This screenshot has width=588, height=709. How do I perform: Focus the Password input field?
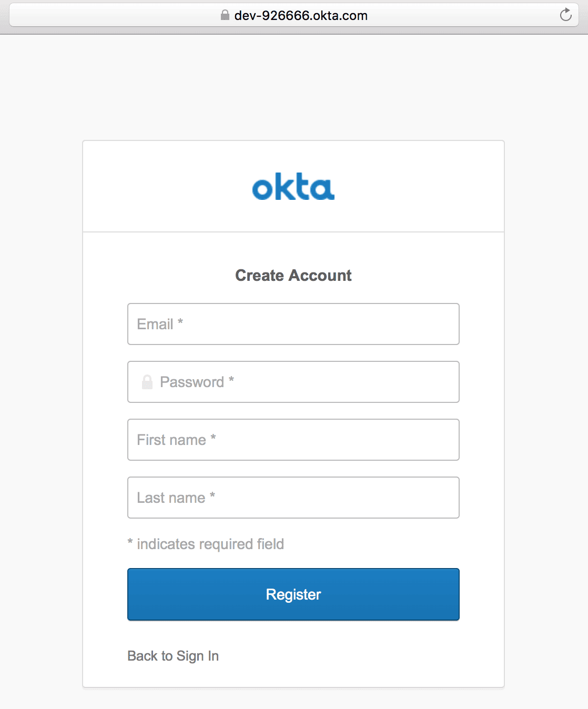[x=293, y=382]
